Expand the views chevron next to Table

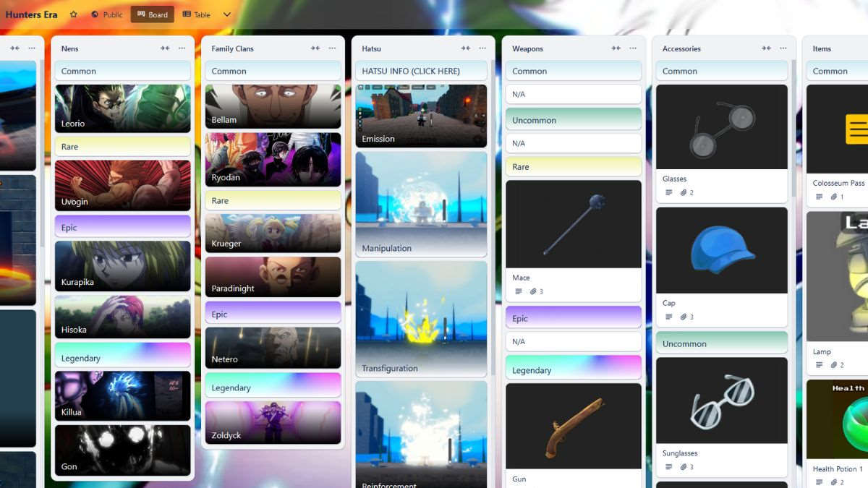(226, 14)
